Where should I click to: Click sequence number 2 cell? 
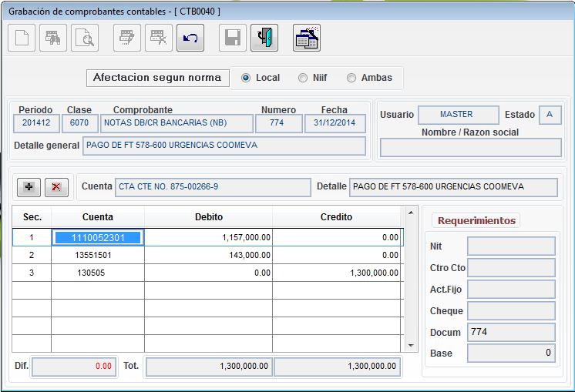tap(32, 255)
